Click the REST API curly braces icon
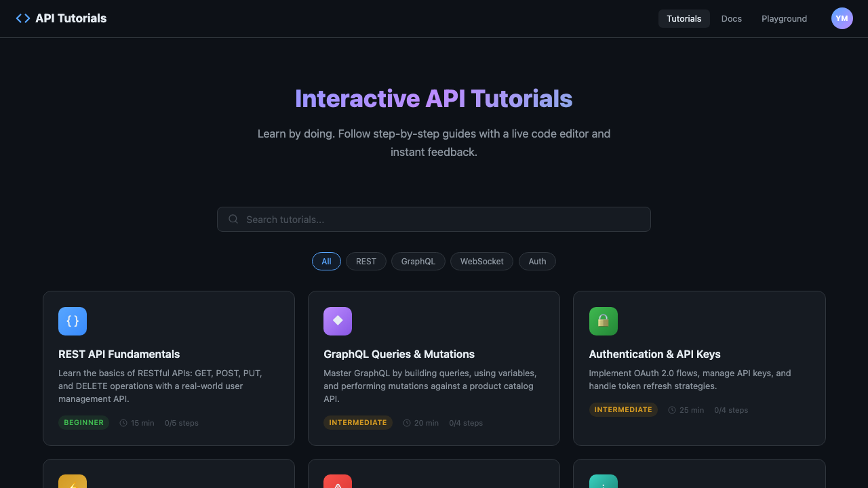 coord(73,321)
